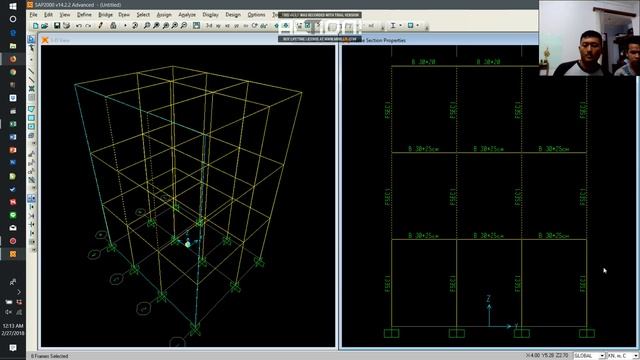Click the Refresh Window pencil icon

100,26
